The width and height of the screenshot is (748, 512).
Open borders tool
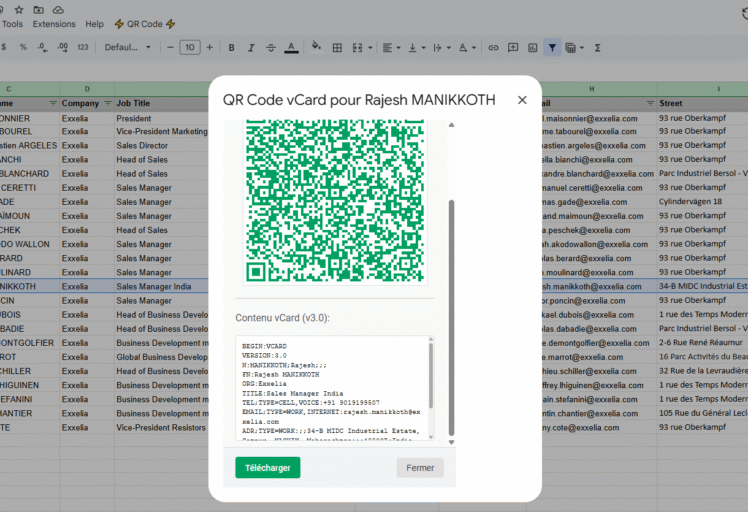pyautogui.click(x=337, y=47)
